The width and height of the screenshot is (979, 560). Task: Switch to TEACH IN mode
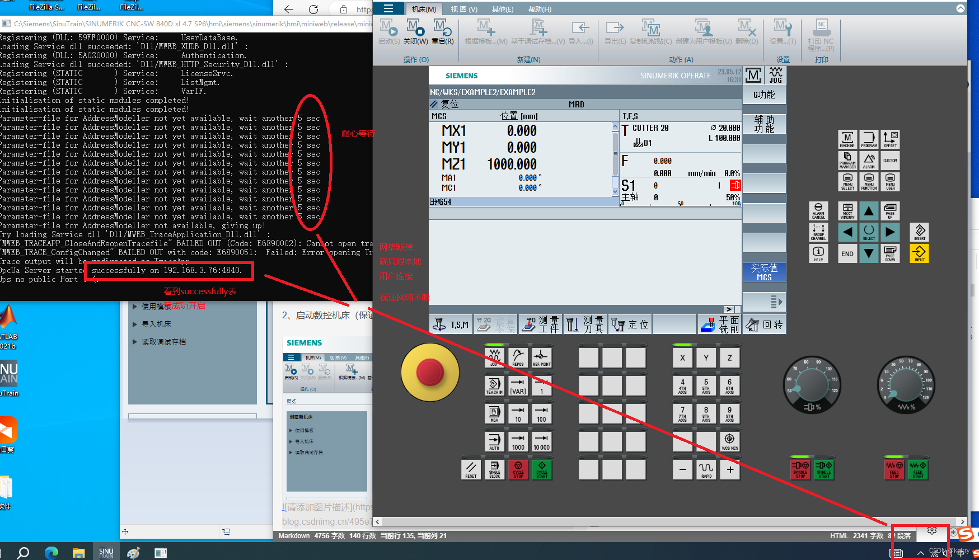point(494,385)
